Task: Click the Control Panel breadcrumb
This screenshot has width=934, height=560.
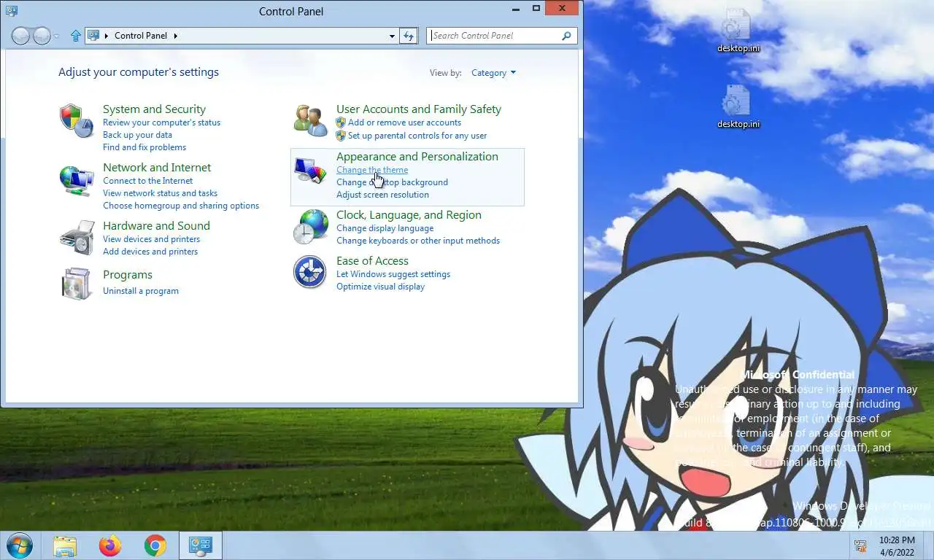Action: (141, 35)
